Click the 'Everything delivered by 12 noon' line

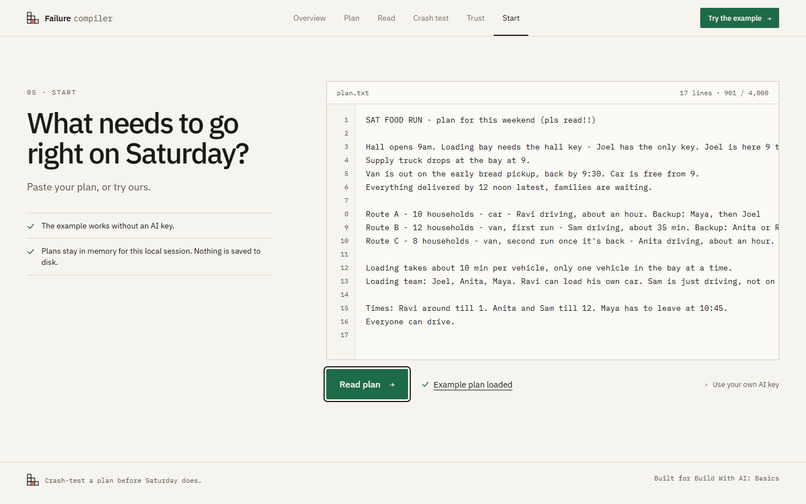coord(509,187)
